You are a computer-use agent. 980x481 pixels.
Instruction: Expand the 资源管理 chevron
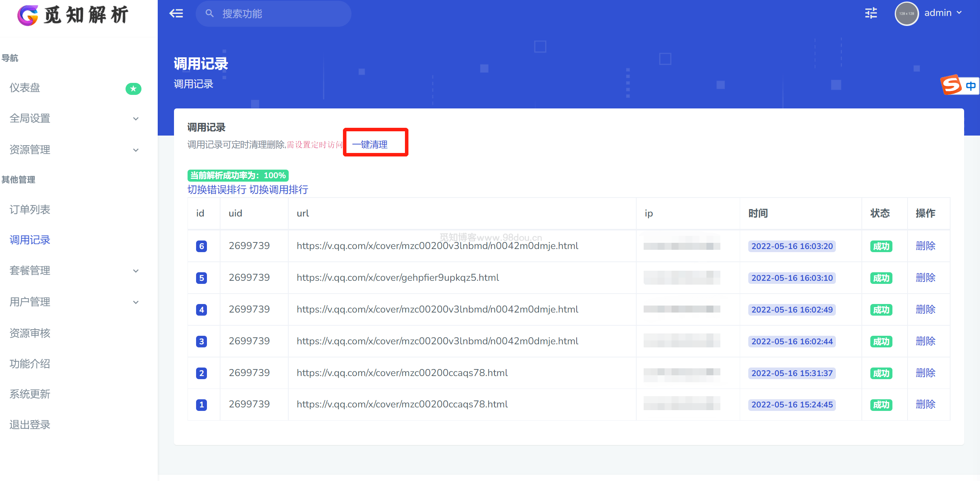coord(136,150)
